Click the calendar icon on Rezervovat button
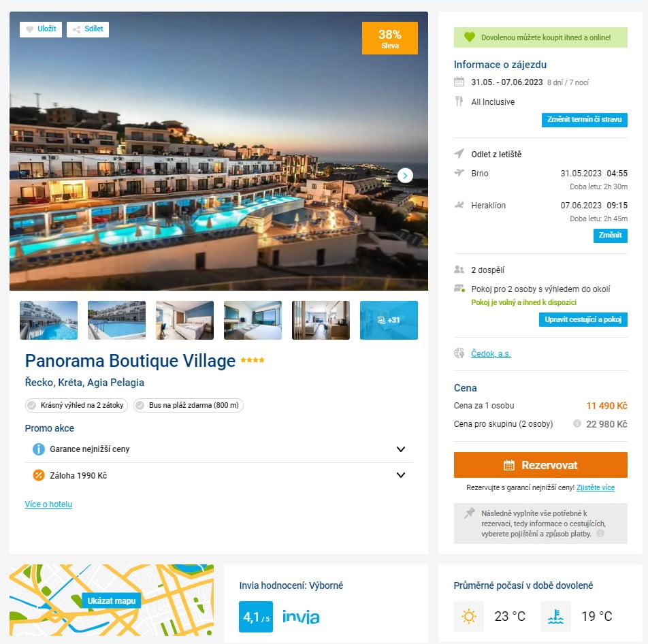Screen dimensions: 648x644 click(509, 466)
